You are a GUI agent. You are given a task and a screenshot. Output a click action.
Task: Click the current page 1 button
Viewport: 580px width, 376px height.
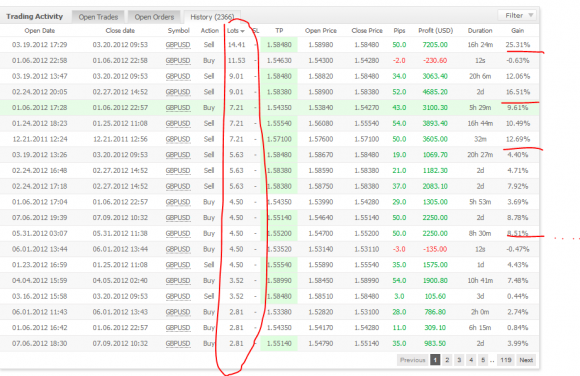[435, 360]
